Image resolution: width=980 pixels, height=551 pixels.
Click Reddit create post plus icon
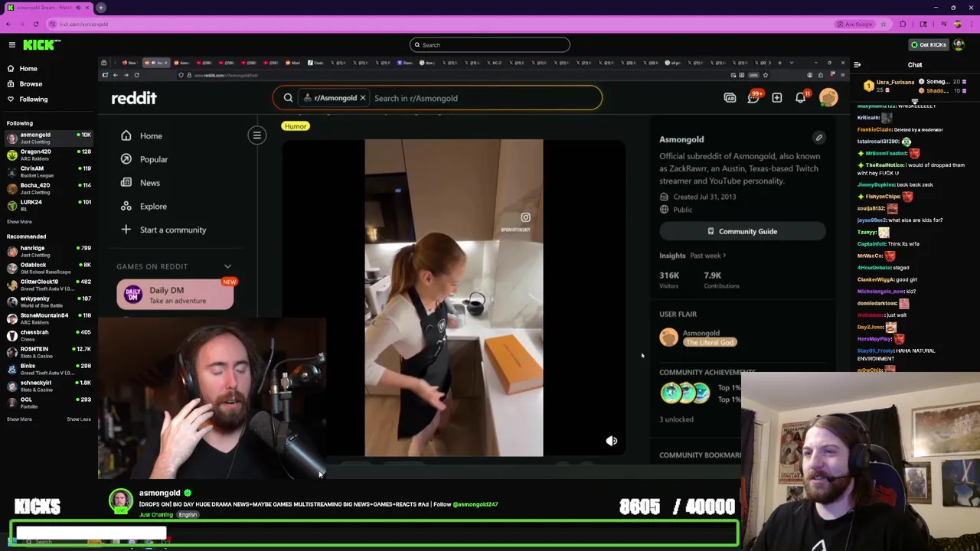click(x=777, y=98)
